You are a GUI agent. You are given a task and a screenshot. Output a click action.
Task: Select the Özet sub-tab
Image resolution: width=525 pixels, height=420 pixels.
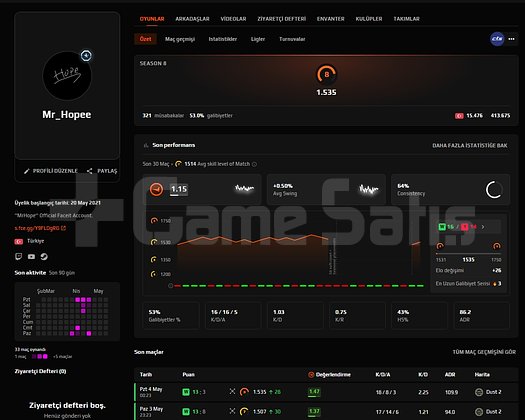point(145,39)
